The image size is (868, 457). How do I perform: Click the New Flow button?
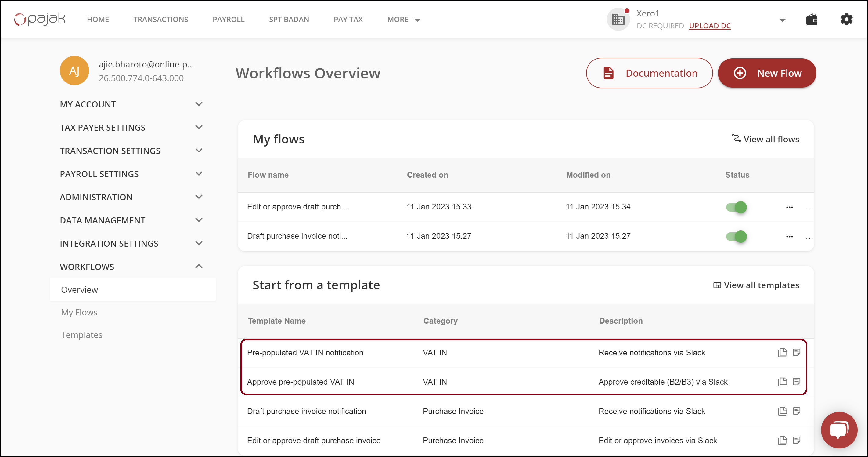[767, 73]
